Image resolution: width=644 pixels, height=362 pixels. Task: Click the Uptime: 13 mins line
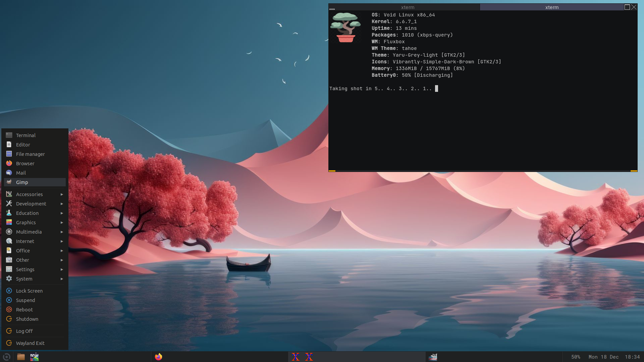pos(394,28)
